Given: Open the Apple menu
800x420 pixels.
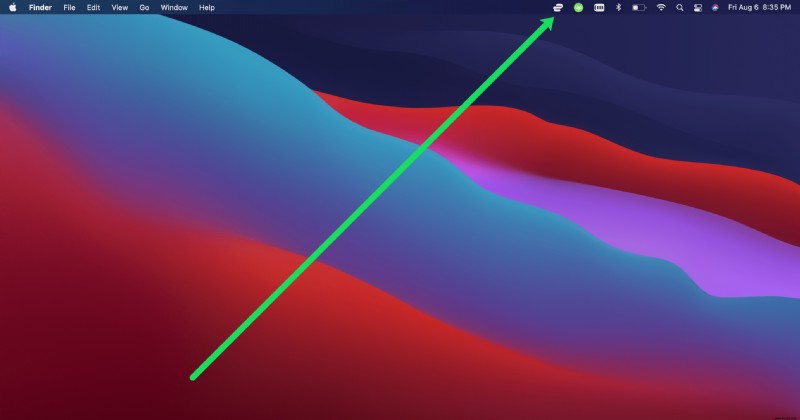Looking at the screenshot, I should click(13, 8).
